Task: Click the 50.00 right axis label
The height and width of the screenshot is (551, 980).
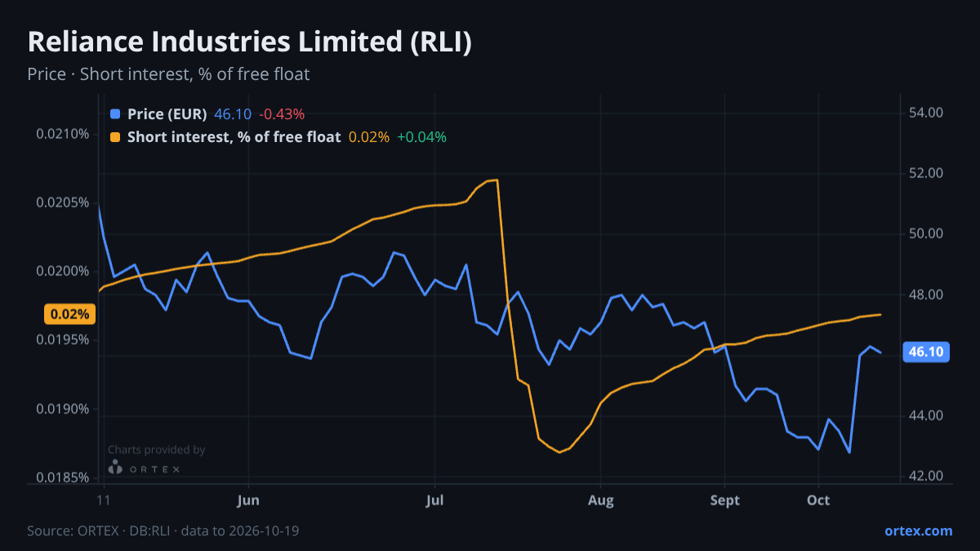Action: coord(926,234)
